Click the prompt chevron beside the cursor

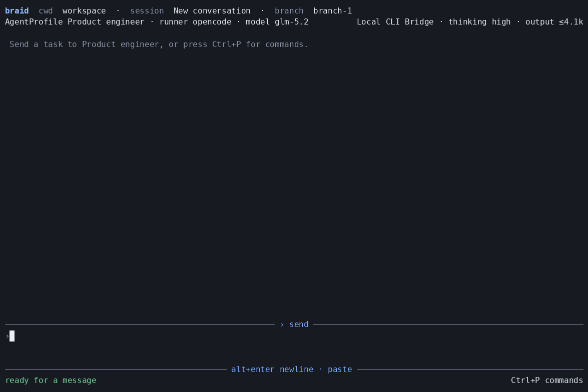click(x=8, y=336)
